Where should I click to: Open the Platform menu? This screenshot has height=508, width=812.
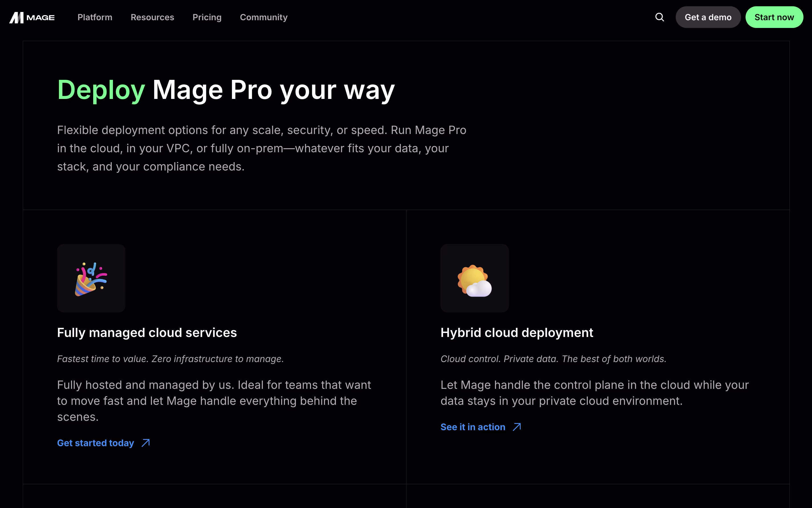(95, 17)
